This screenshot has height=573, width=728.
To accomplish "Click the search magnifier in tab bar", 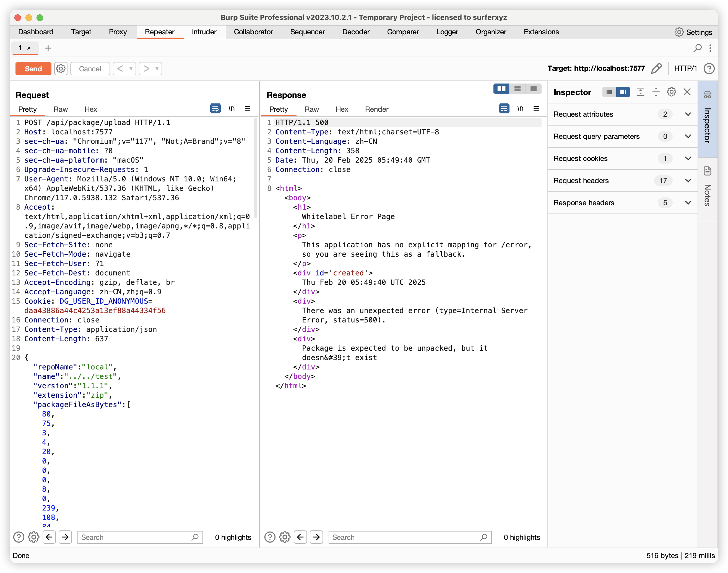I will [x=698, y=48].
